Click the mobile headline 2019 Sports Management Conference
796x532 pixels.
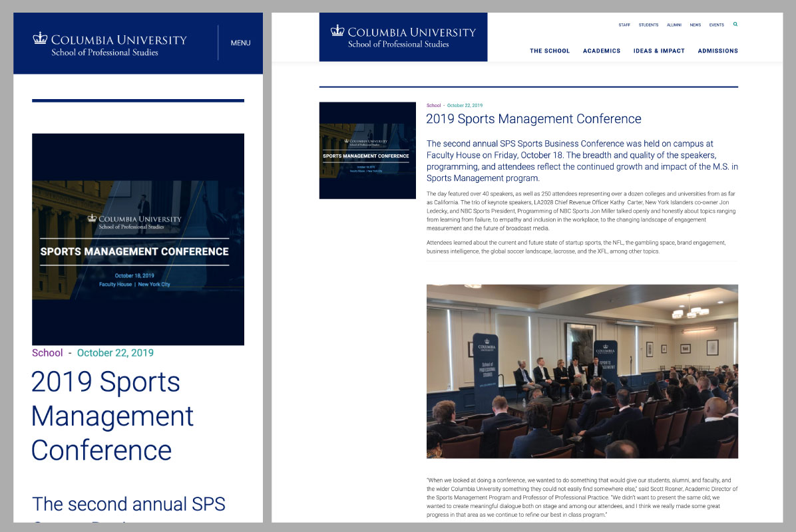pyautogui.click(x=112, y=416)
